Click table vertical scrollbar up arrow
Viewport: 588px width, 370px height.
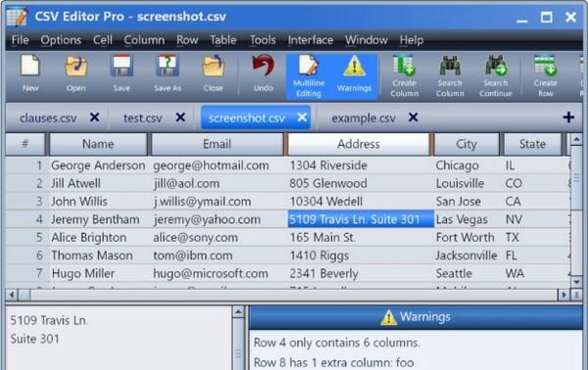[x=576, y=140]
